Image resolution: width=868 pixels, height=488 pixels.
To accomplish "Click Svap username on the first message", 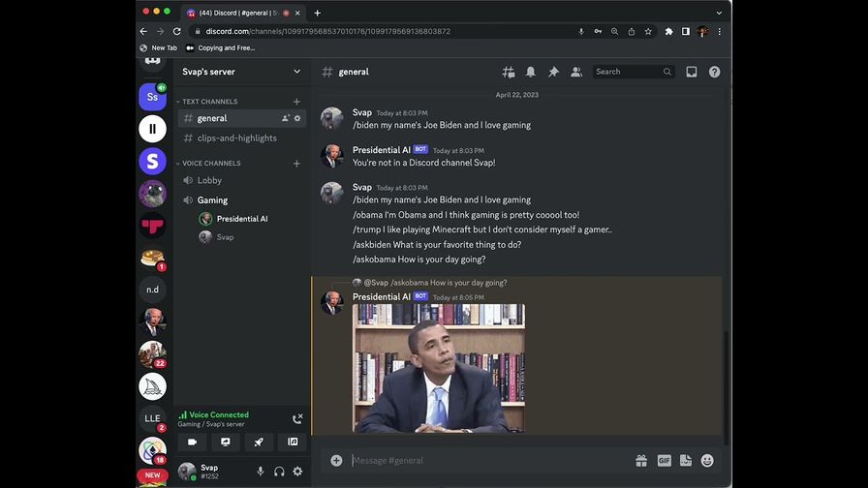I will pyautogui.click(x=362, y=112).
